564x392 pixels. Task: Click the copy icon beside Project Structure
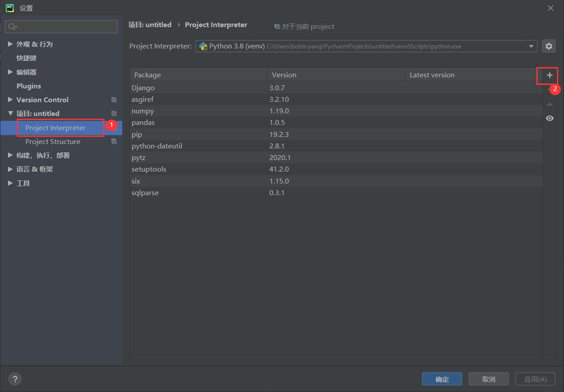(x=114, y=141)
